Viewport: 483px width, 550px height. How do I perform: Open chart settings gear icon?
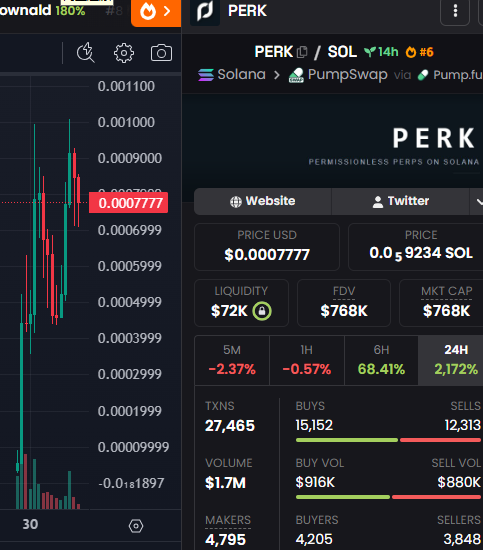point(124,53)
